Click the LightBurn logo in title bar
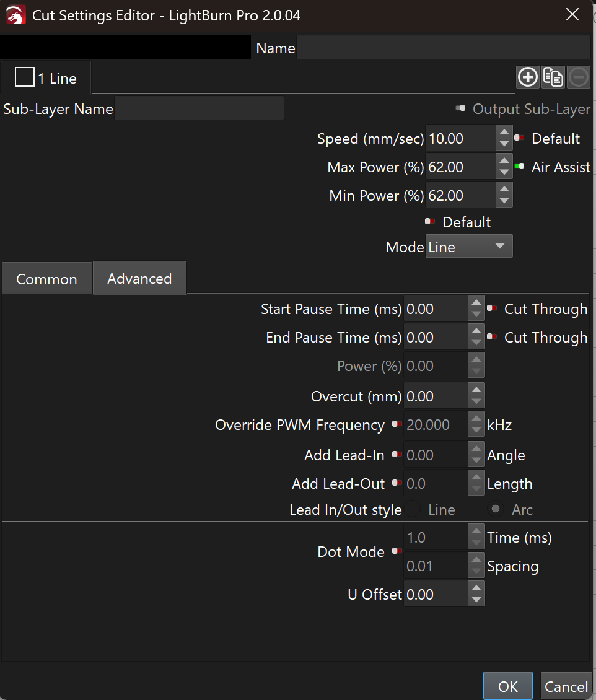Screen dimensions: 596x700 pos(15,15)
